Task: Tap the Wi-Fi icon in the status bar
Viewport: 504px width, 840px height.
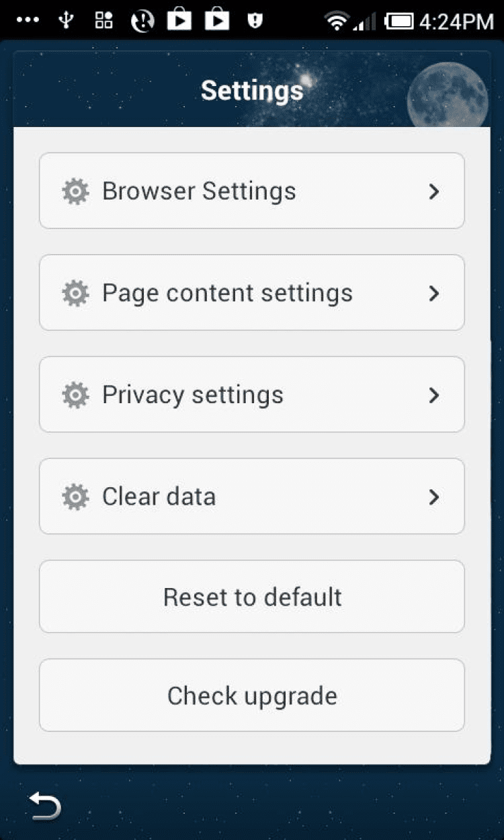Action: 335,21
